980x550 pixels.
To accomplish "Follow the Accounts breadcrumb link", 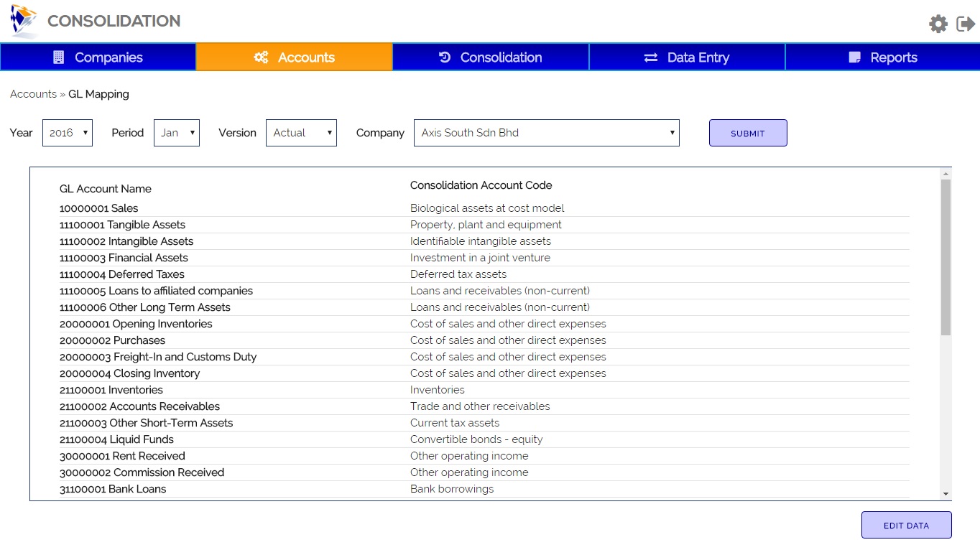I will coord(33,94).
